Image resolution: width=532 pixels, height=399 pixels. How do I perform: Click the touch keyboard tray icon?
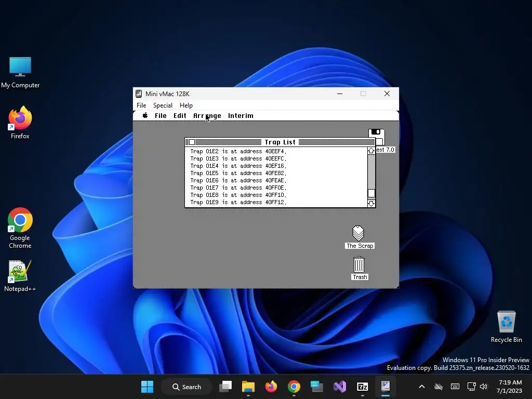(x=455, y=387)
